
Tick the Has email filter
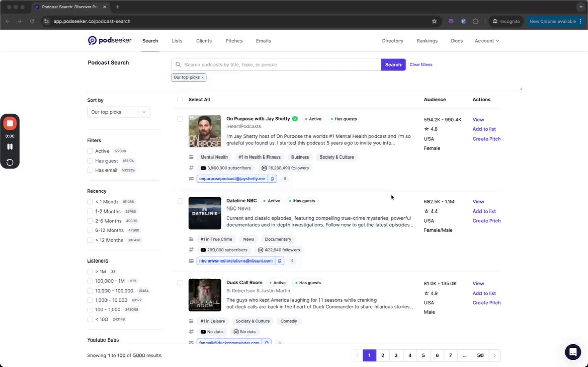(90, 170)
